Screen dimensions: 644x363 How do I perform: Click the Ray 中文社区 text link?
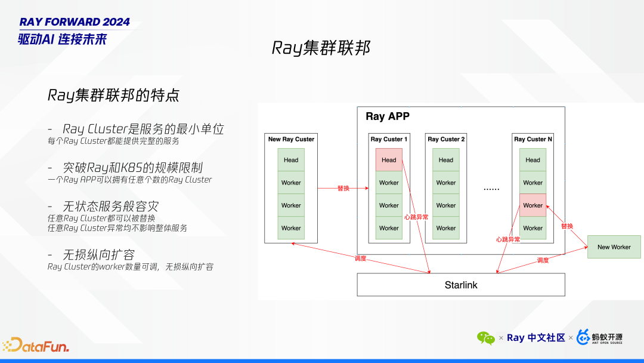tap(535, 337)
